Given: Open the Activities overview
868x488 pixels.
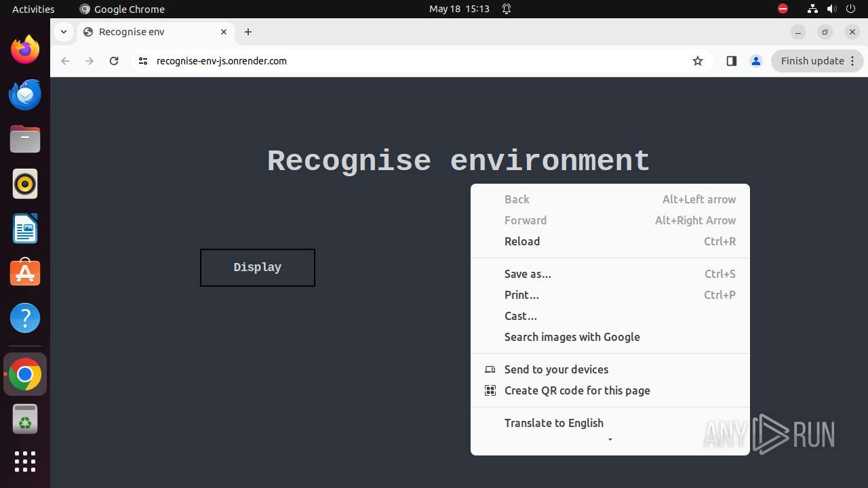Looking at the screenshot, I should point(33,9).
